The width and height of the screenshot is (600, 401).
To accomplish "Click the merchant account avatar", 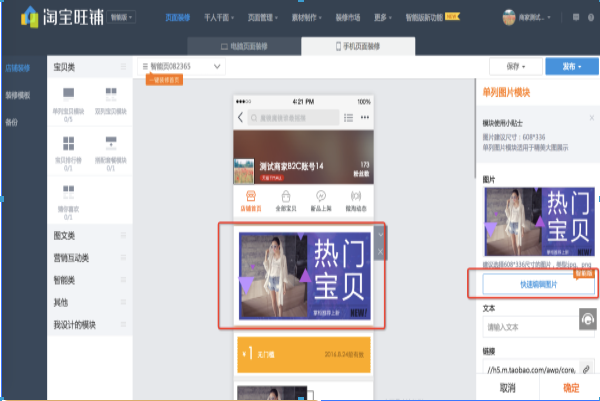I will click(509, 17).
